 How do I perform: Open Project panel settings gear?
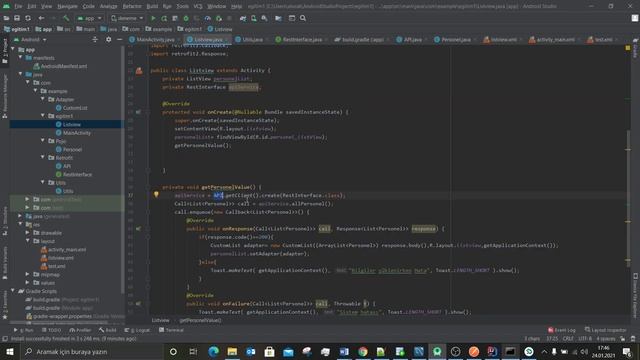tap(108, 40)
